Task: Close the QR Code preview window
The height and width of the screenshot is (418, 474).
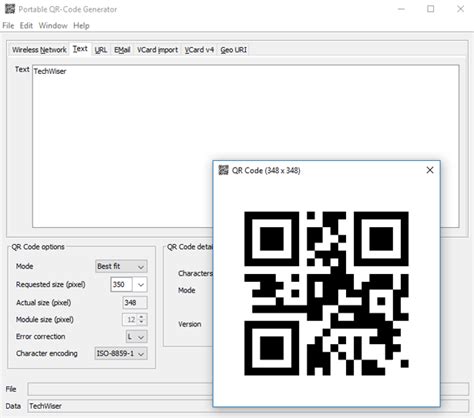Action: 430,170
